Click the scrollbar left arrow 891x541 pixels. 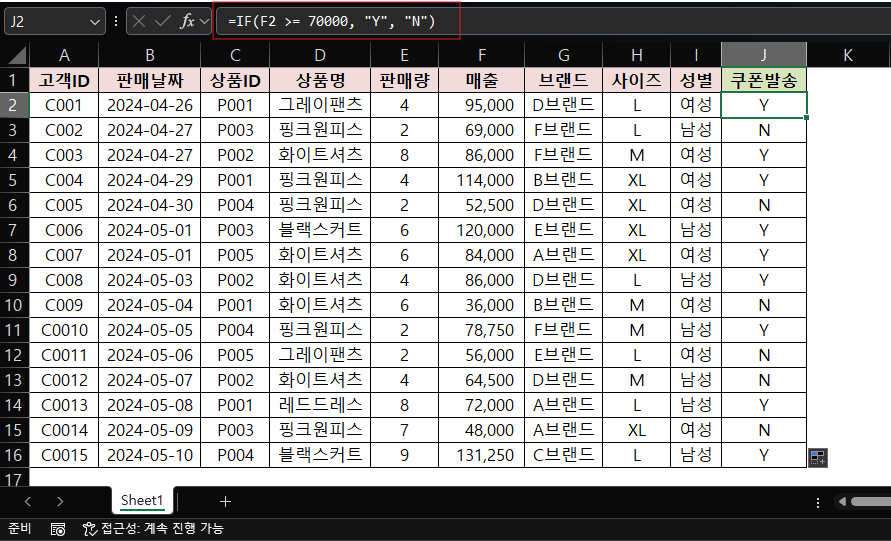pyautogui.click(x=842, y=501)
